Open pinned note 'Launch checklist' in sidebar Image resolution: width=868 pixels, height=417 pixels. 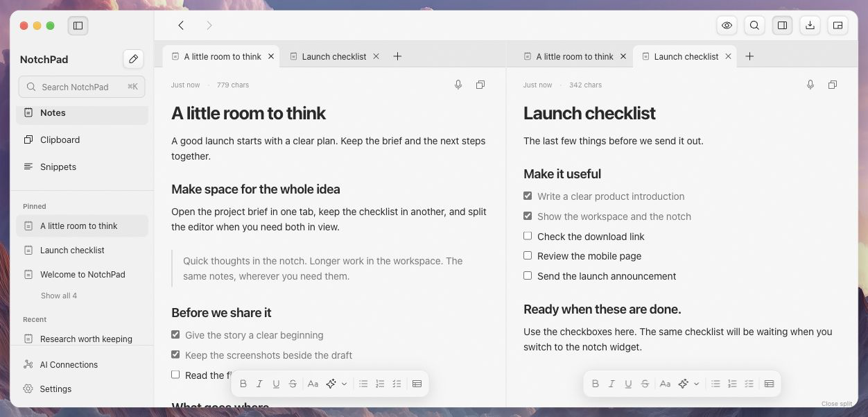point(82,250)
